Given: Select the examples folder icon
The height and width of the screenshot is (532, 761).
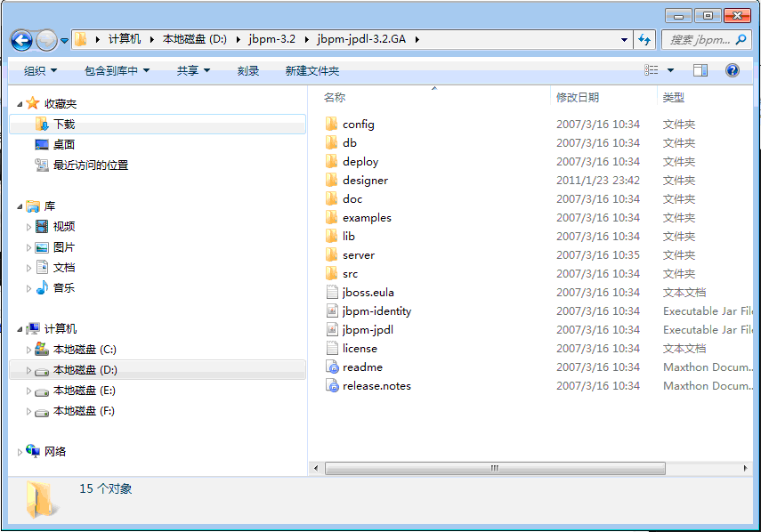Looking at the screenshot, I should click(331, 217).
